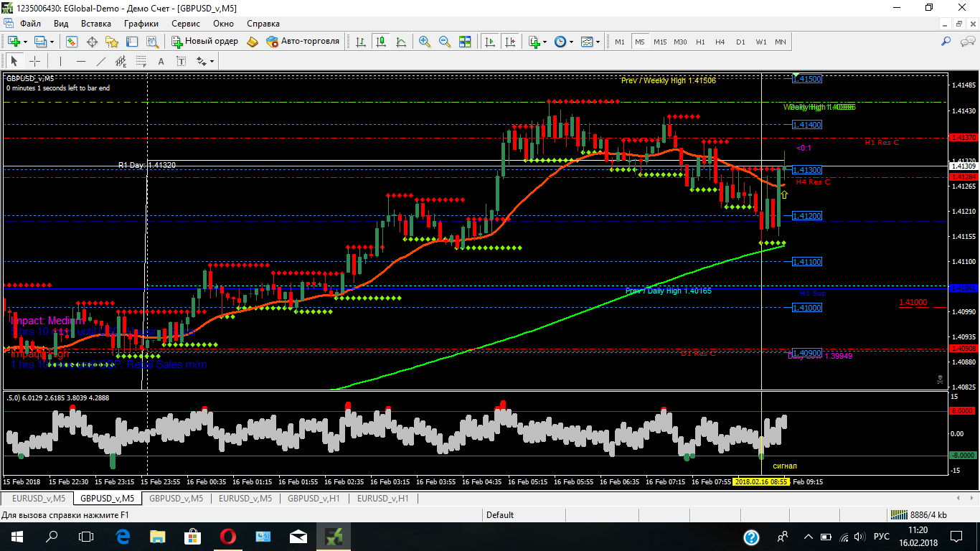This screenshot has width=980, height=551.
Task: Switch chart to candlesticks mode
Action: (x=381, y=42)
